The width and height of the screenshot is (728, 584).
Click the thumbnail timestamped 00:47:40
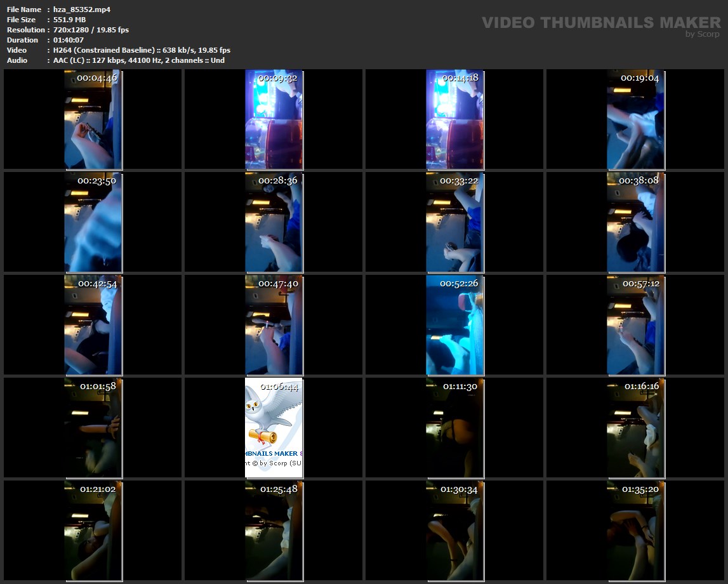tap(274, 325)
